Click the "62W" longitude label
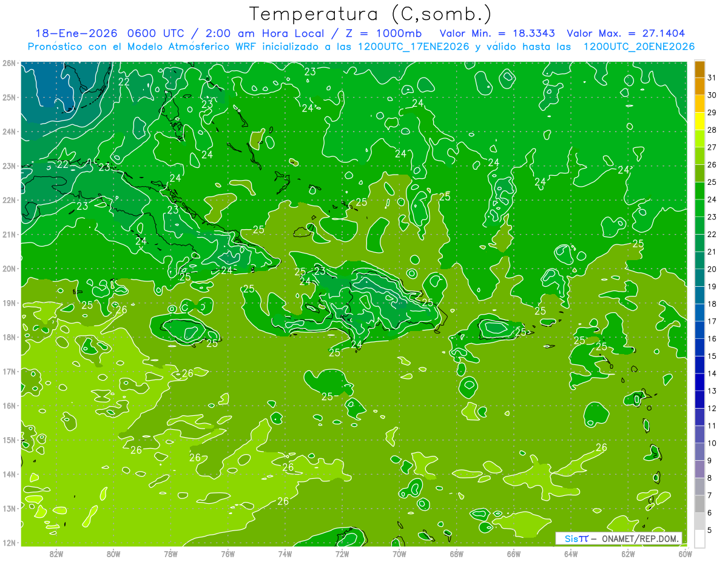The image size is (728, 562). click(628, 554)
